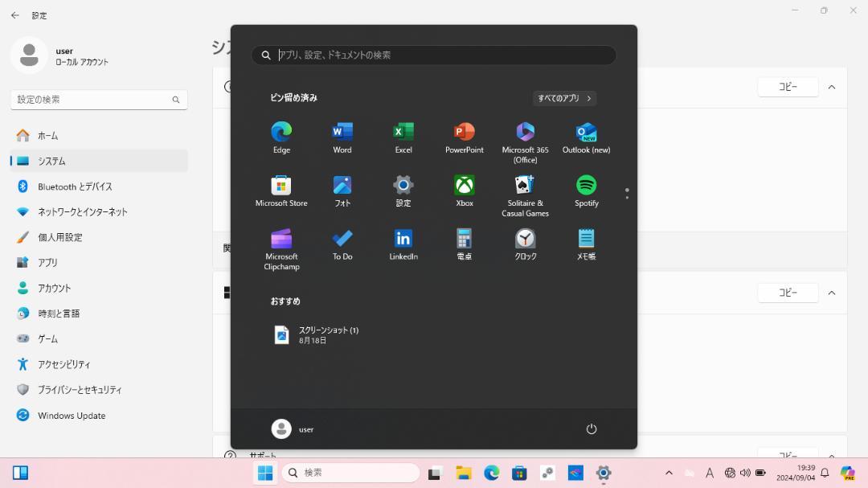Click the pinned 設定 gear icon

(x=403, y=191)
